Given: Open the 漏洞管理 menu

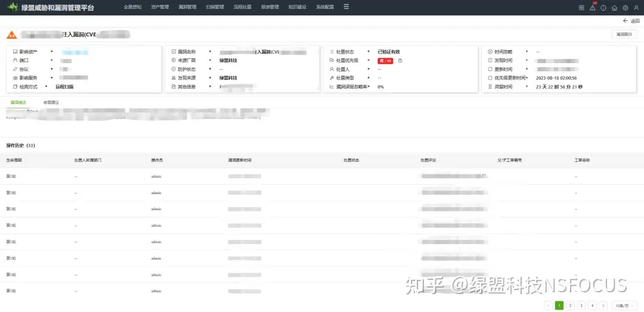Looking at the screenshot, I should (x=188, y=7).
